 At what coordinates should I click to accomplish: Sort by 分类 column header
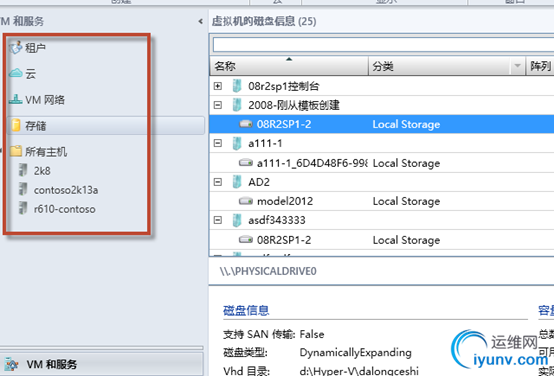(x=439, y=66)
